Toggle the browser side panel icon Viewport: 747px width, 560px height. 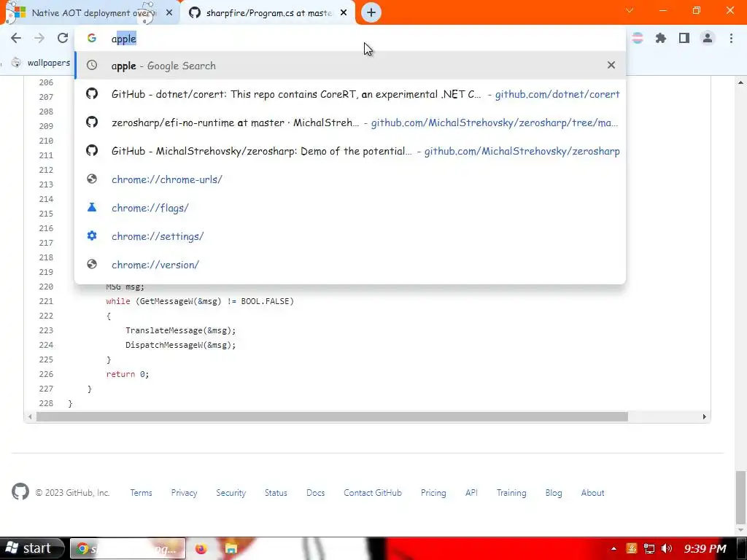pyautogui.click(x=684, y=38)
